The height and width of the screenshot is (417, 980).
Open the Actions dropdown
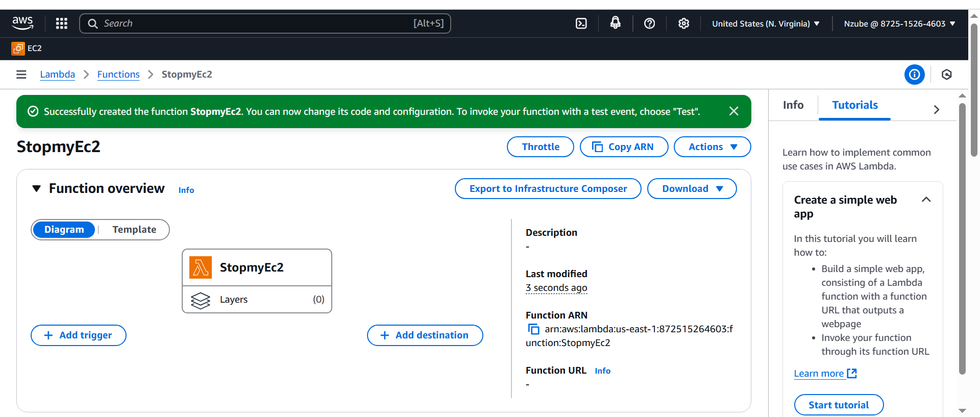pos(712,147)
